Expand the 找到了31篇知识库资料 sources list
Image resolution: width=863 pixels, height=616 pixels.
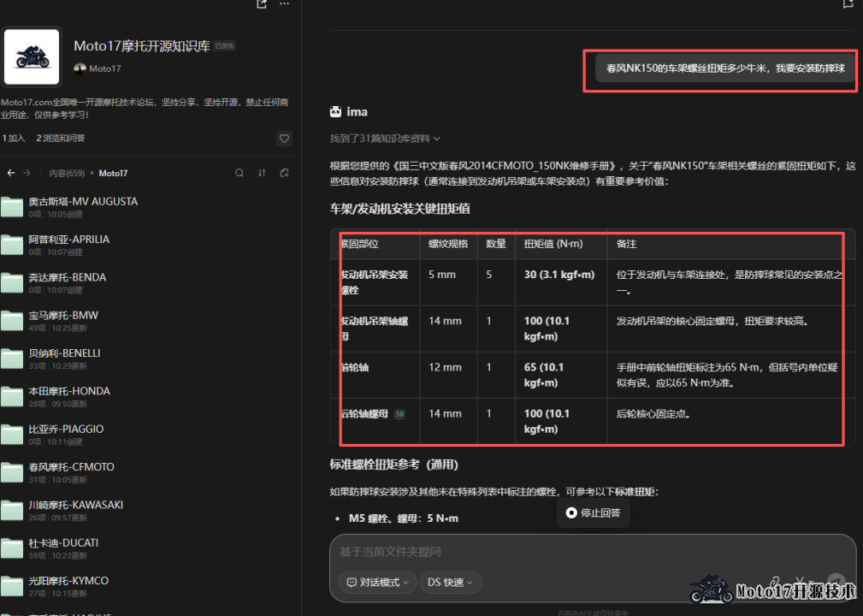pos(385,138)
